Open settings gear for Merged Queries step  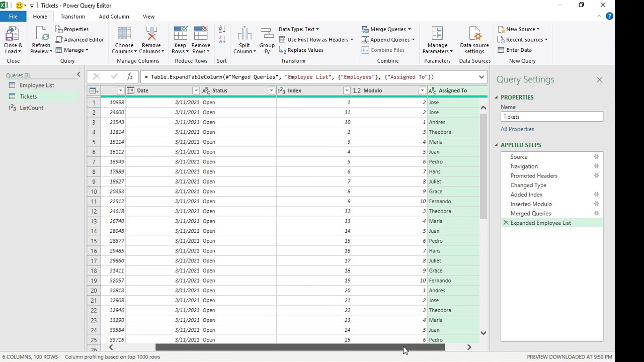596,214
